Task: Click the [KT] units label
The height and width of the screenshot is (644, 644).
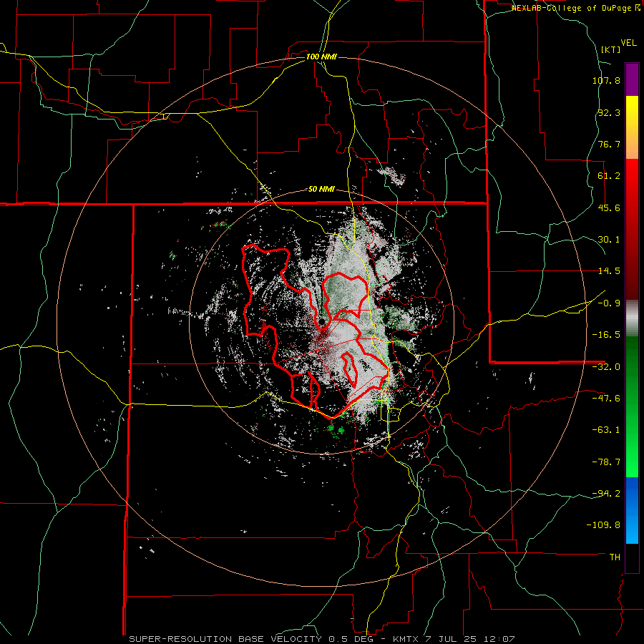Action: point(610,49)
